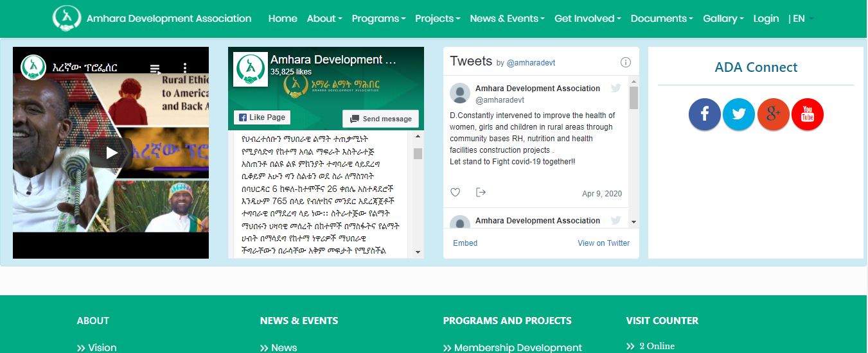Click the Facebook page profile logo
Viewport: 868px width, 353px height.
pos(251,69)
